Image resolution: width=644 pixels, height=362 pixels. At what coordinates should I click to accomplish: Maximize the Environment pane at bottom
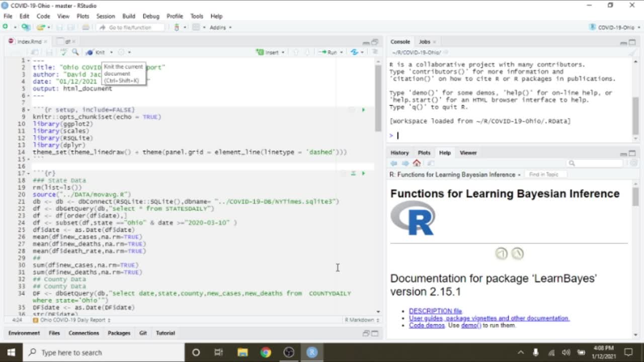[375, 333]
